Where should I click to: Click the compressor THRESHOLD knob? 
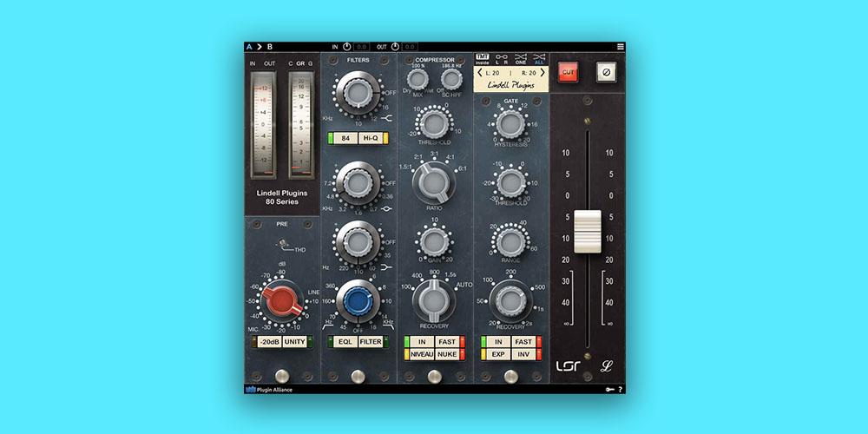(x=435, y=123)
